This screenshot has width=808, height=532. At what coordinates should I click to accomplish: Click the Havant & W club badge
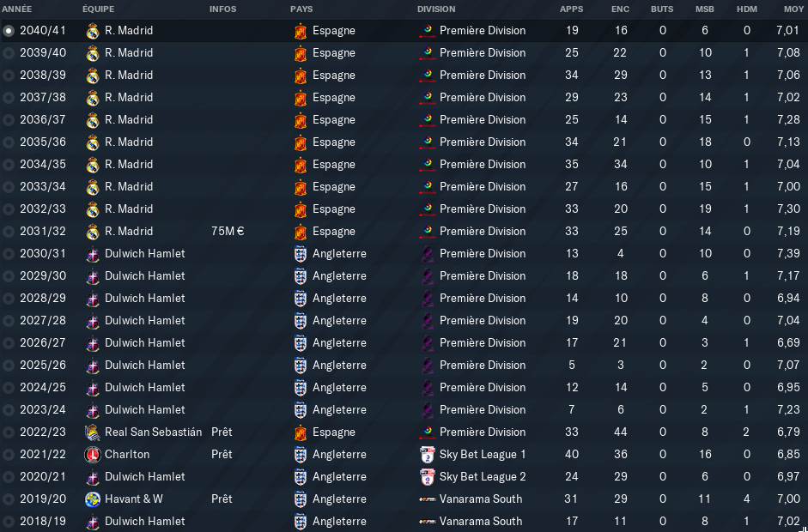92,499
